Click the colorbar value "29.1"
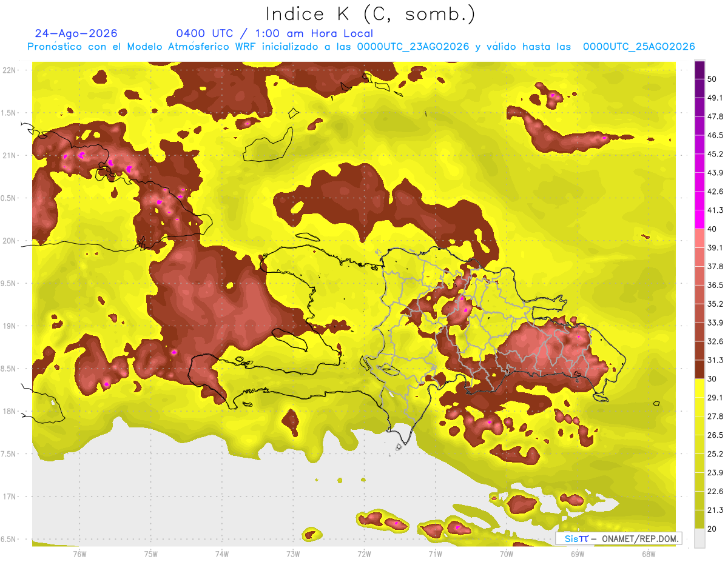Screen dimensions: 728x562 point(715,398)
